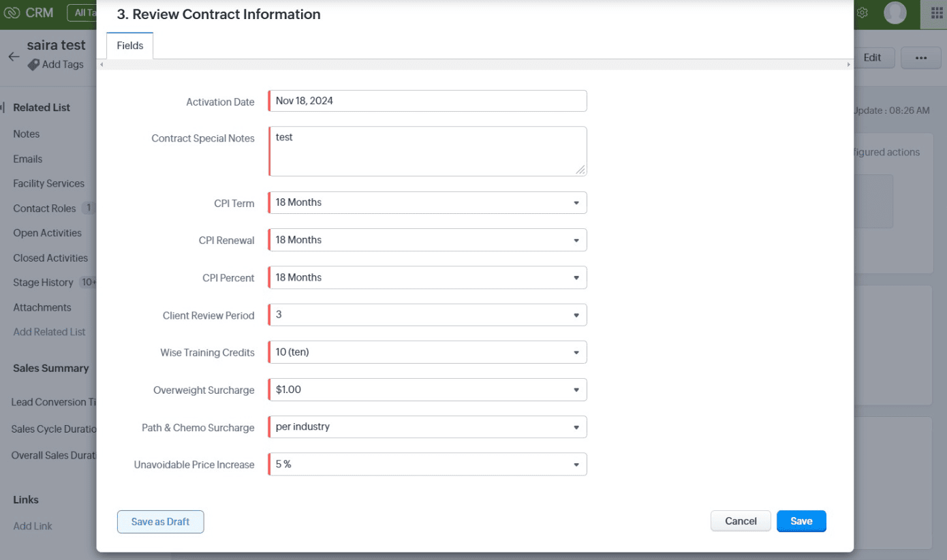947x560 pixels.
Task: Click the right scroll arrow under tabs
Action: point(848,65)
